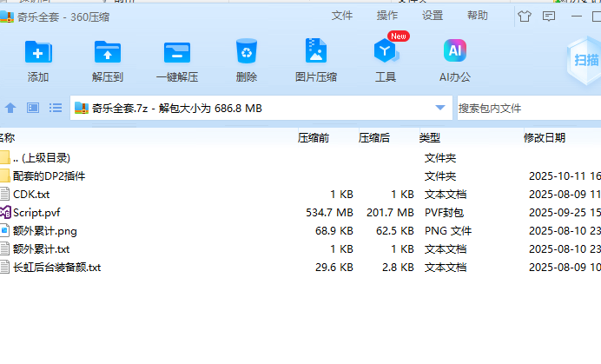Image resolution: width=601 pixels, height=364 pixels.
Task: Open the 配套的DP2插件 folder
Action: click(49, 175)
